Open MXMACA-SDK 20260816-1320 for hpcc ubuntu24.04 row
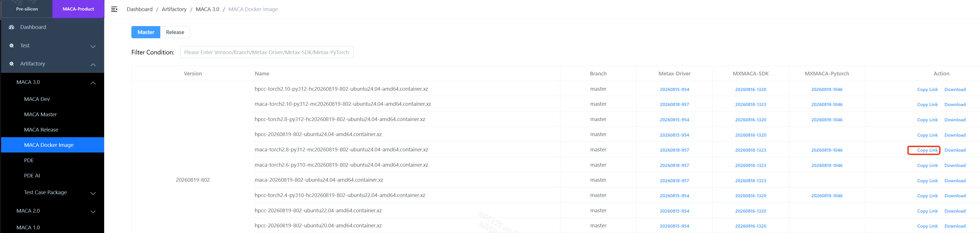The image size is (980, 233). click(750, 135)
